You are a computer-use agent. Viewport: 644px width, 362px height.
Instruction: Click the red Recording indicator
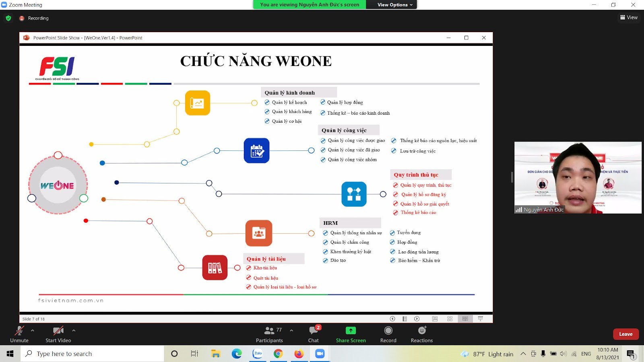tap(34, 18)
